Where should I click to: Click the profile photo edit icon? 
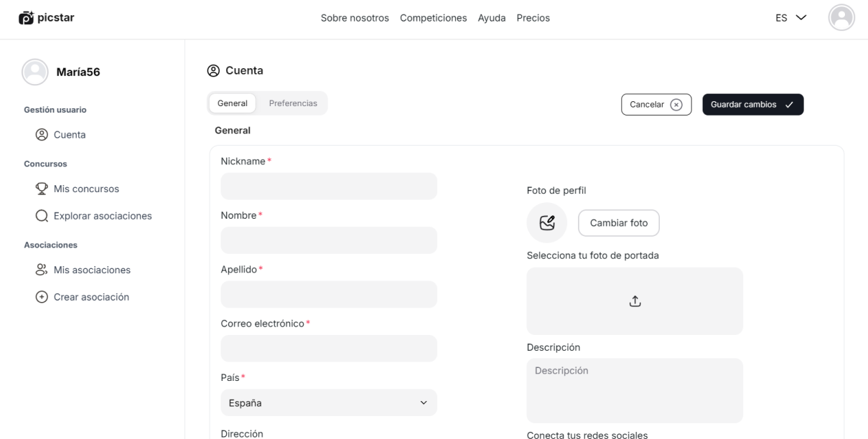click(x=547, y=223)
